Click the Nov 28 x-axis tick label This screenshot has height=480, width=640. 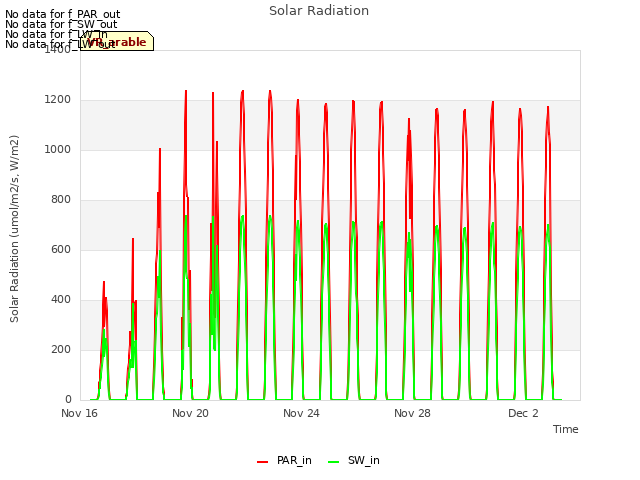(x=412, y=413)
